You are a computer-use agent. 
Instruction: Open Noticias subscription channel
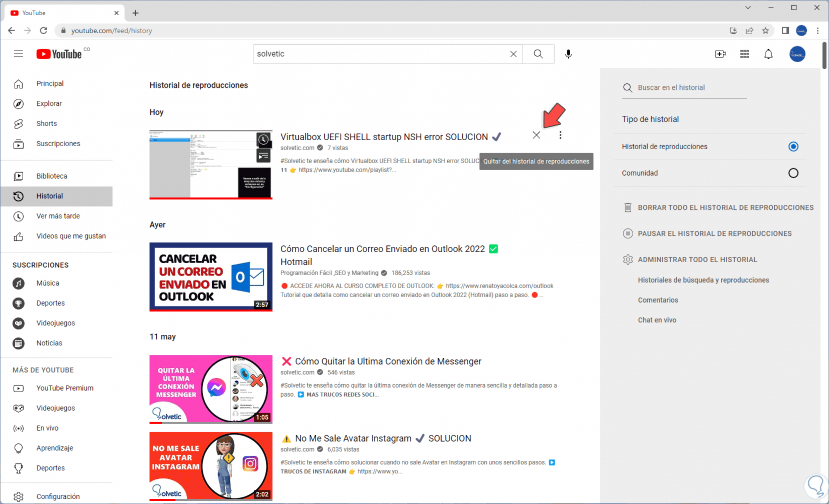point(56,343)
